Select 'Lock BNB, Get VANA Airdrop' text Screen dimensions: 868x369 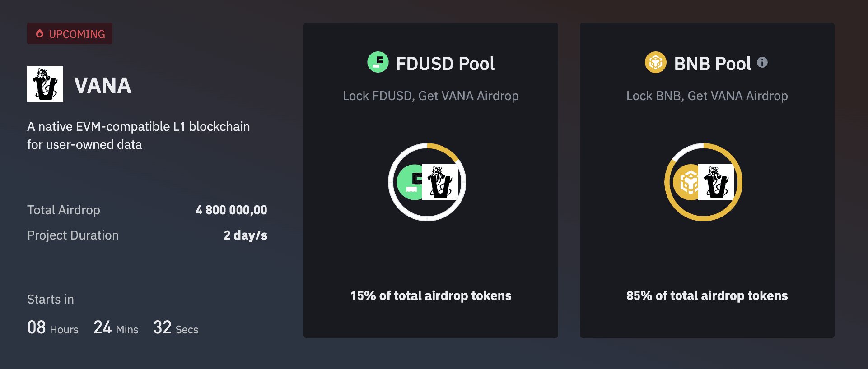coord(707,96)
